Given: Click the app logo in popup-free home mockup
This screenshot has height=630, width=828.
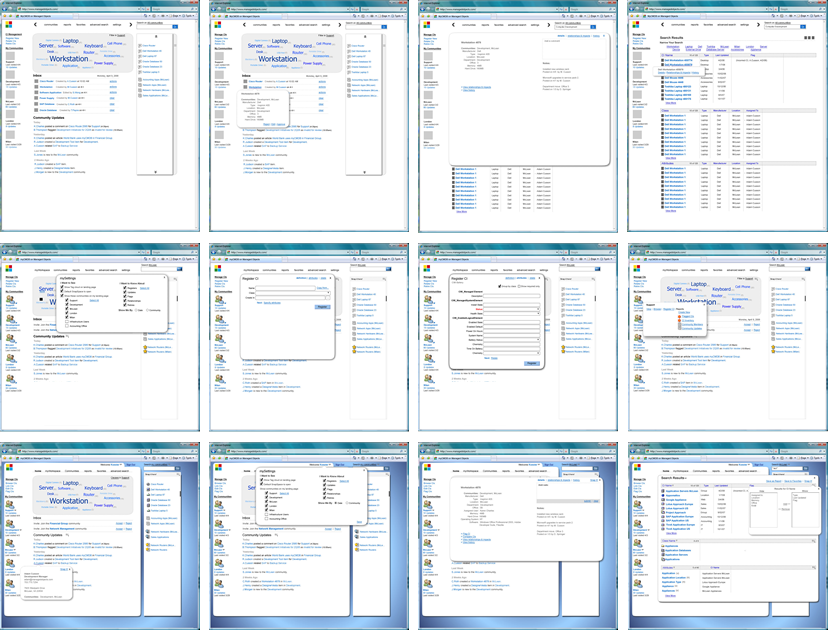Looking at the screenshot, I should tap(8, 24).
